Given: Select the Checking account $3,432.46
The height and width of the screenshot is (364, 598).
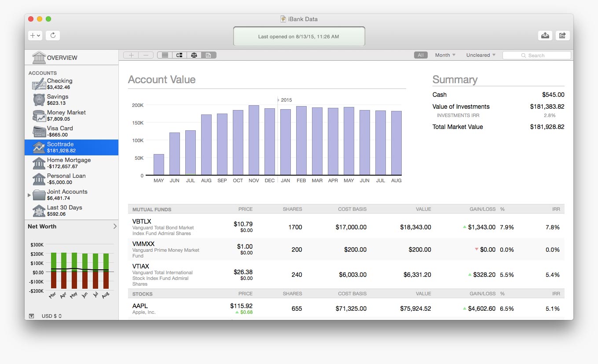Looking at the screenshot, I should [x=72, y=84].
